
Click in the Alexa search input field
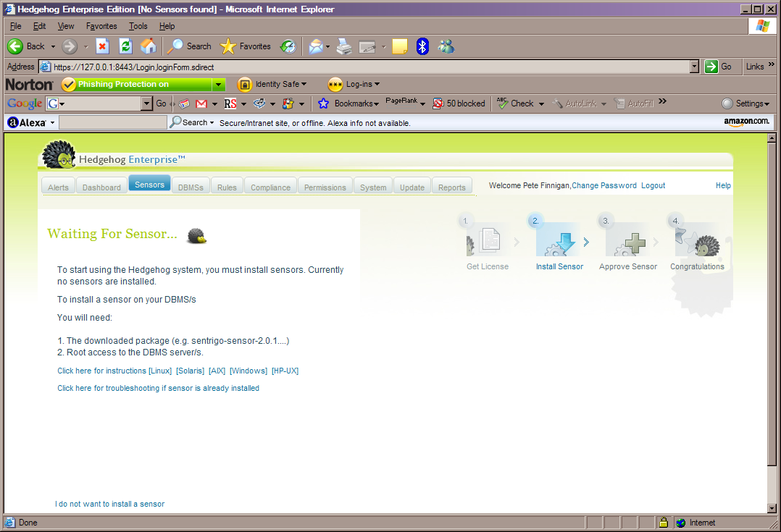113,122
